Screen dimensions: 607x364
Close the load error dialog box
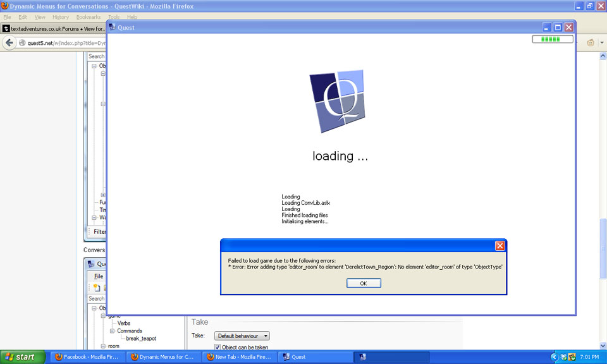tap(500, 245)
